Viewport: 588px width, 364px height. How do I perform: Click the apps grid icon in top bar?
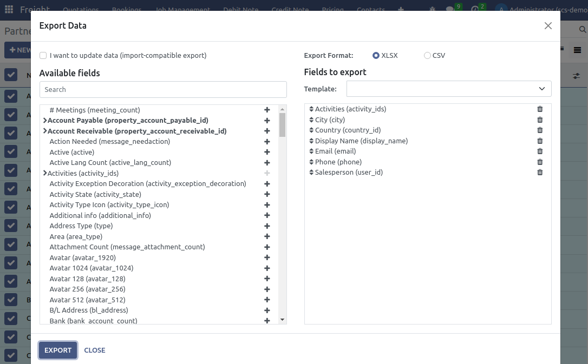tap(8, 8)
